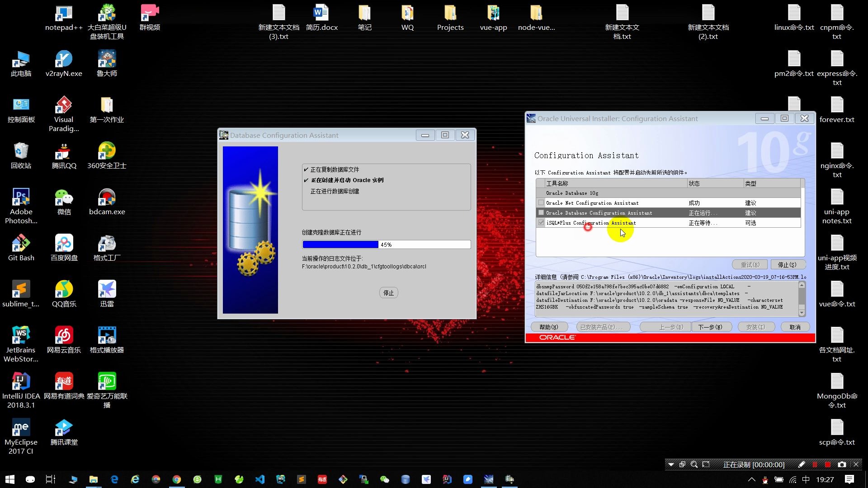This screenshot has height=488, width=868.
Task: Click 停止 button in Database Configuration Assistant
Action: coord(388,293)
